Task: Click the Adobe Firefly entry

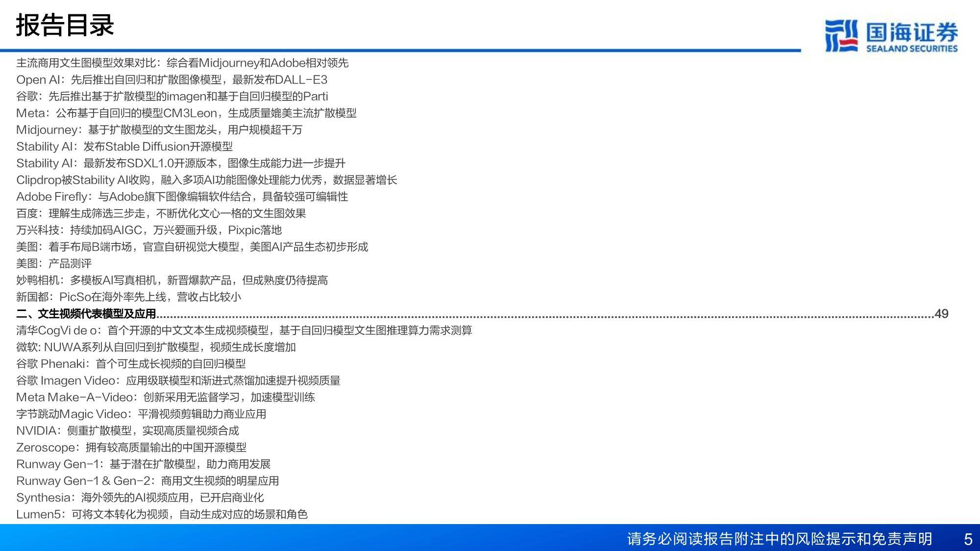Action: pos(182,196)
